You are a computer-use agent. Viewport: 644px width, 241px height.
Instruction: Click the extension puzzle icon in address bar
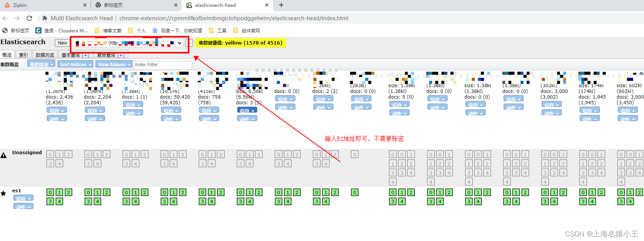pyautogui.click(x=45, y=18)
